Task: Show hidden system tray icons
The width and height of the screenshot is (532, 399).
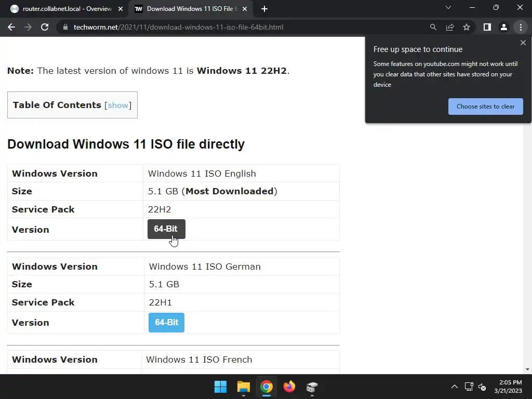Action: tap(454, 387)
